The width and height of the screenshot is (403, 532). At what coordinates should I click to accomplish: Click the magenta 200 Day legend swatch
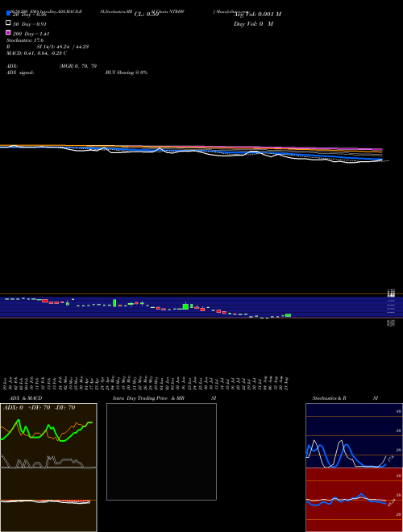click(x=8, y=32)
